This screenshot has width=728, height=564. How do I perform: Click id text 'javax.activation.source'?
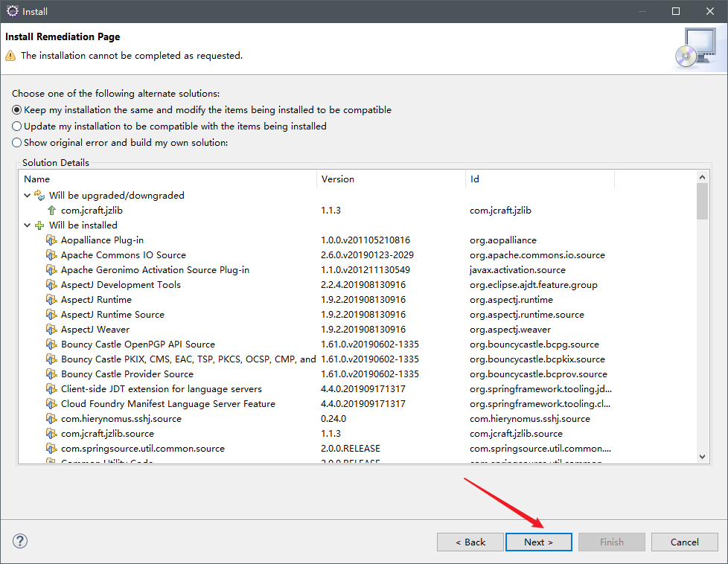click(517, 269)
